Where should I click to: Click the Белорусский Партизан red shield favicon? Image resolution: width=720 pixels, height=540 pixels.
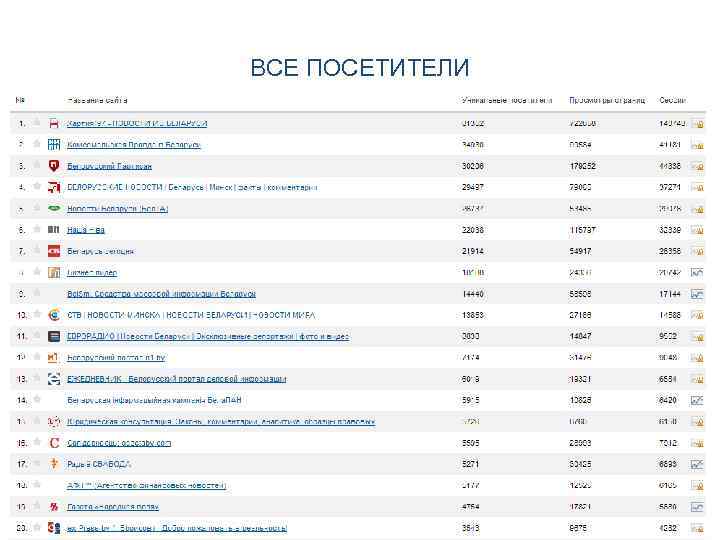54,166
